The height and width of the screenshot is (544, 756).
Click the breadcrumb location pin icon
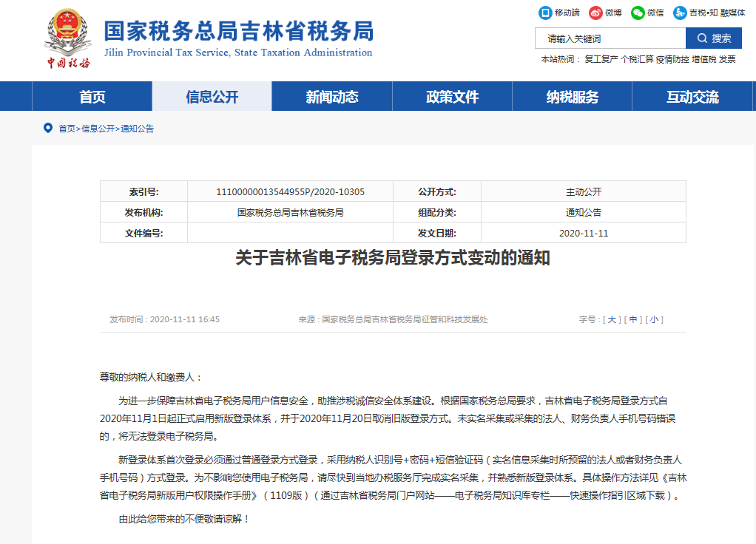click(x=48, y=128)
